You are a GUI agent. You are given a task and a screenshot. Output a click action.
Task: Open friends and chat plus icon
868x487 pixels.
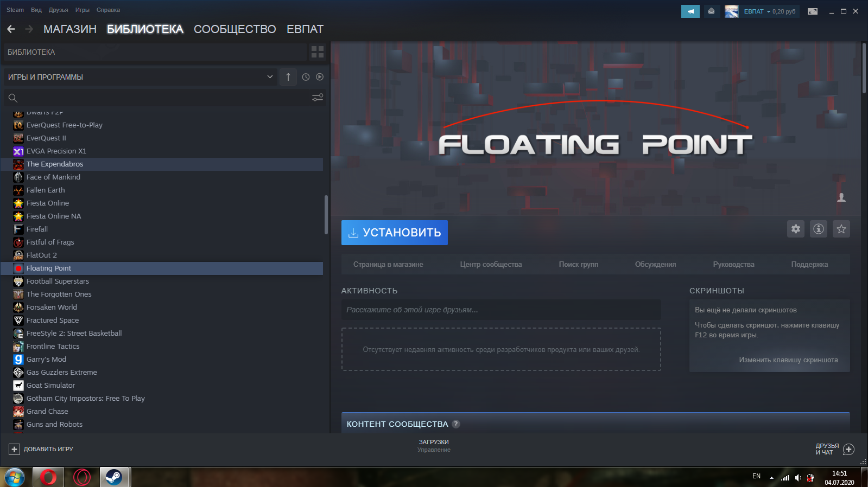[849, 449]
